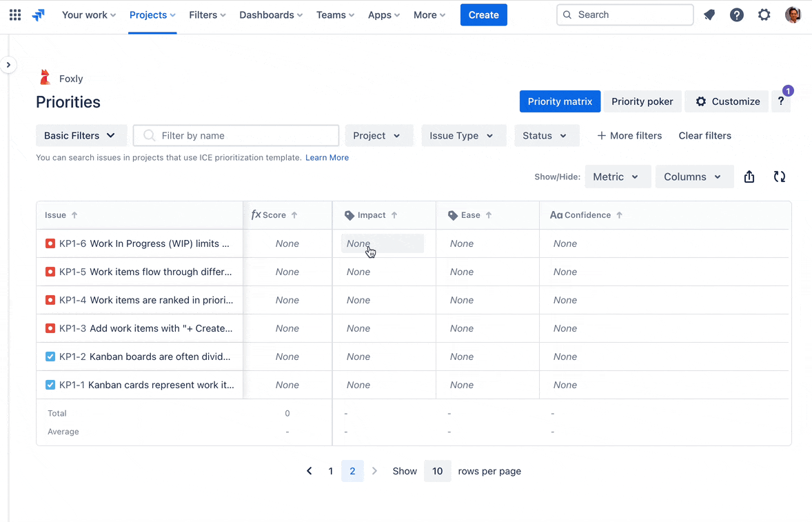Screen dimensions: 812x522
Task: Click the Create button
Action: pyautogui.click(x=484, y=15)
